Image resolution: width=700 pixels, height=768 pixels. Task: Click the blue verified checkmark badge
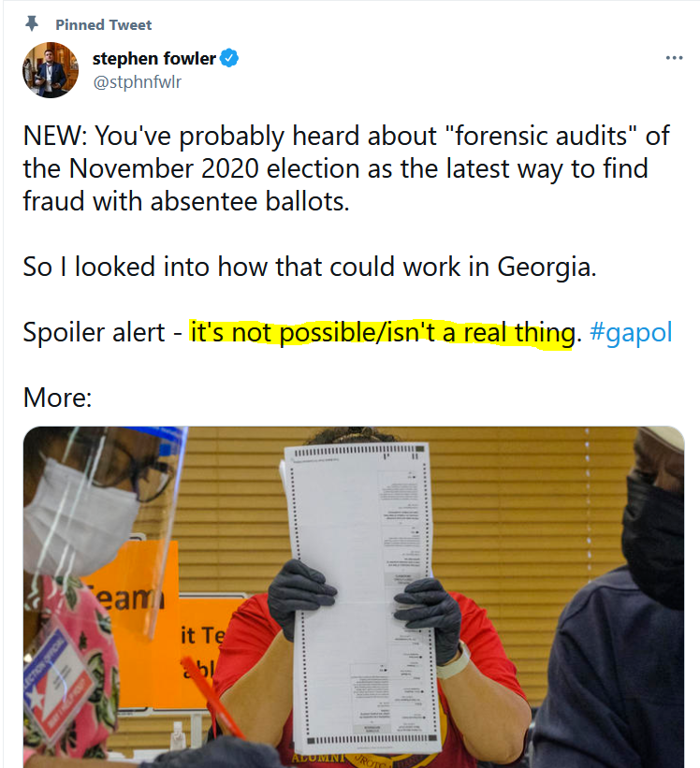[229, 58]
